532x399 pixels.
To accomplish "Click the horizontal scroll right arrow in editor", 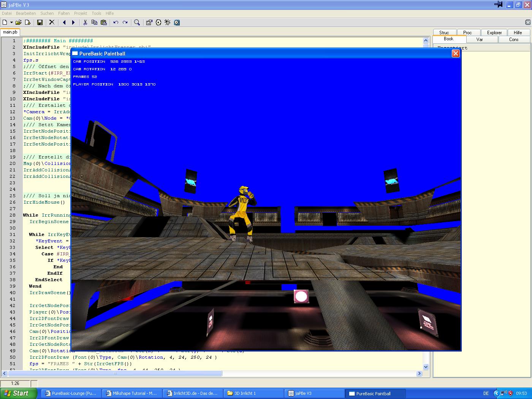I will tap(419, 374).
